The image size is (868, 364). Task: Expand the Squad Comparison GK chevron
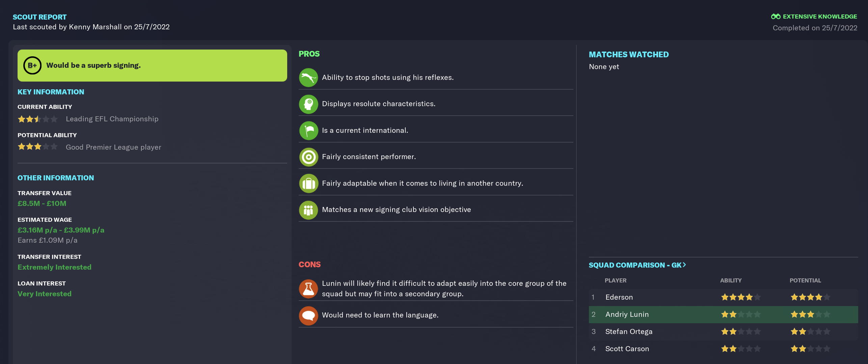point(684,265)
